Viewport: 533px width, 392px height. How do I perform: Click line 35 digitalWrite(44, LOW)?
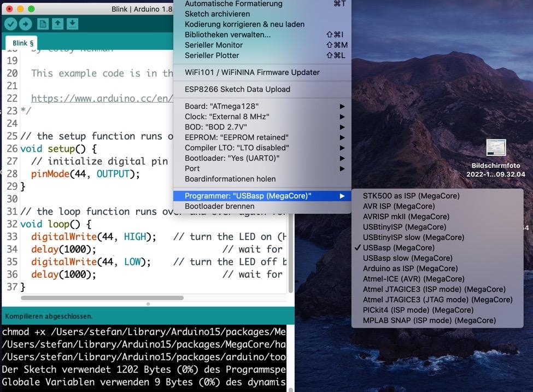tap(91, 262)
